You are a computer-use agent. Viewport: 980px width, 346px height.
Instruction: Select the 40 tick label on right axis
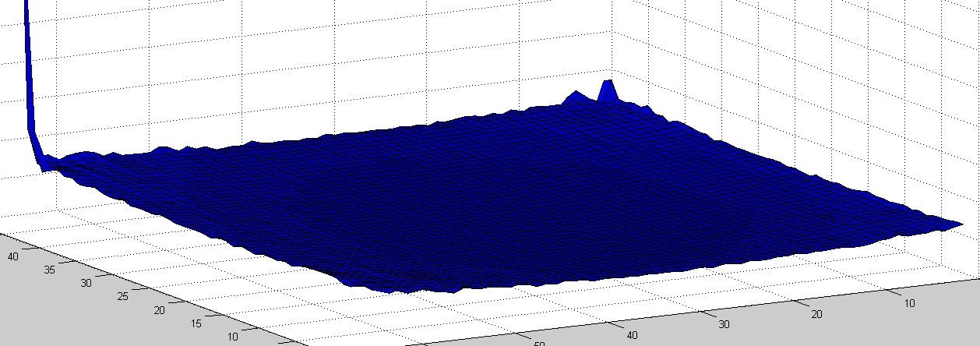[x=632, y=334]
